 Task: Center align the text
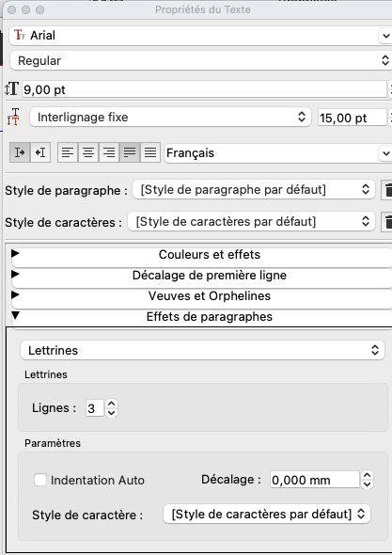88,152
